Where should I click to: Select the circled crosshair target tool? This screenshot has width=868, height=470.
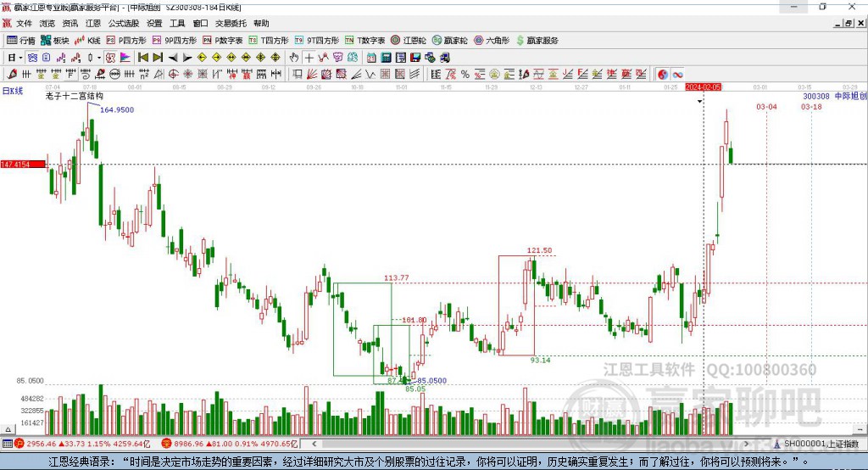pos(173,74)
